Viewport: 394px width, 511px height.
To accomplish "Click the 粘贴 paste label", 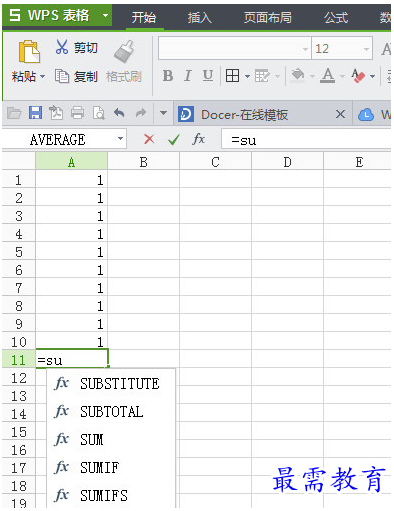I will (x=24, y=77).
